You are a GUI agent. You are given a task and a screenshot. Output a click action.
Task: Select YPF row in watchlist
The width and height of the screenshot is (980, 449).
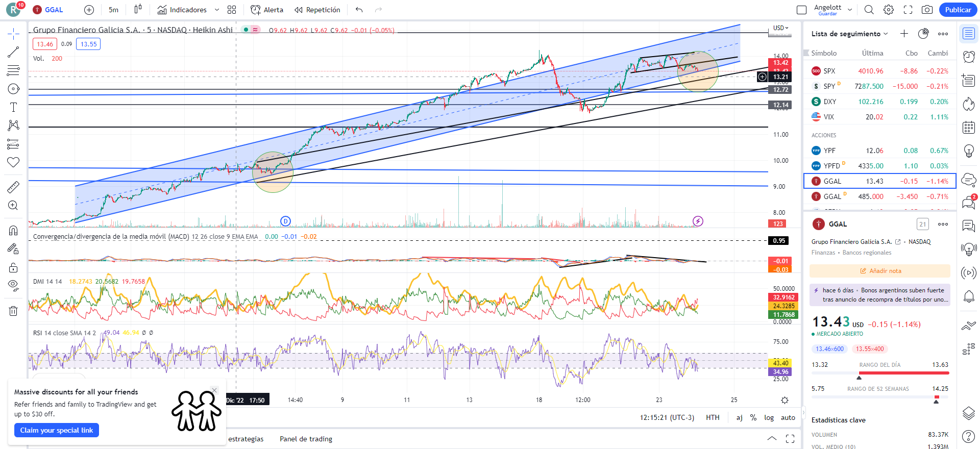880,151
